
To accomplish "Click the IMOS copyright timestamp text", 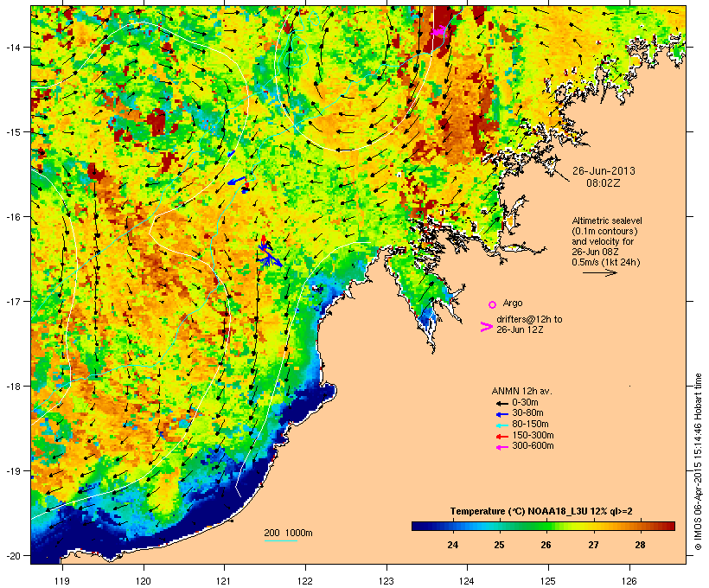I will [698, 462].
